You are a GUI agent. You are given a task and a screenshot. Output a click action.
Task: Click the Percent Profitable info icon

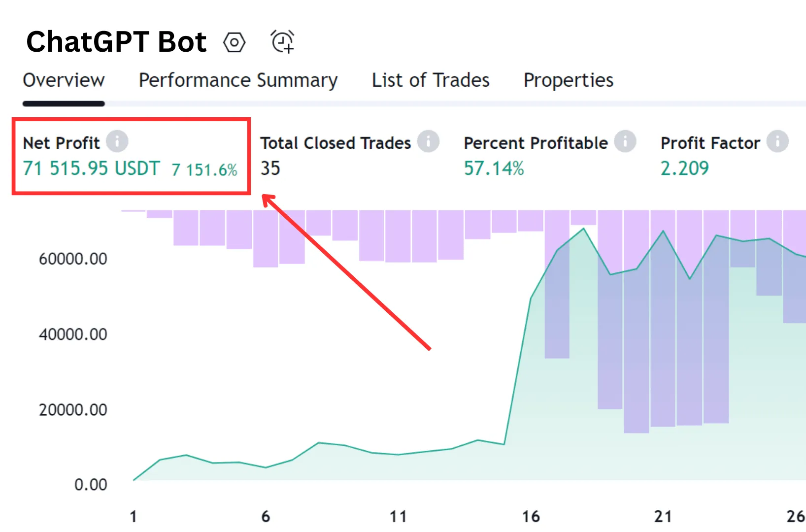(x=626, y=141)
